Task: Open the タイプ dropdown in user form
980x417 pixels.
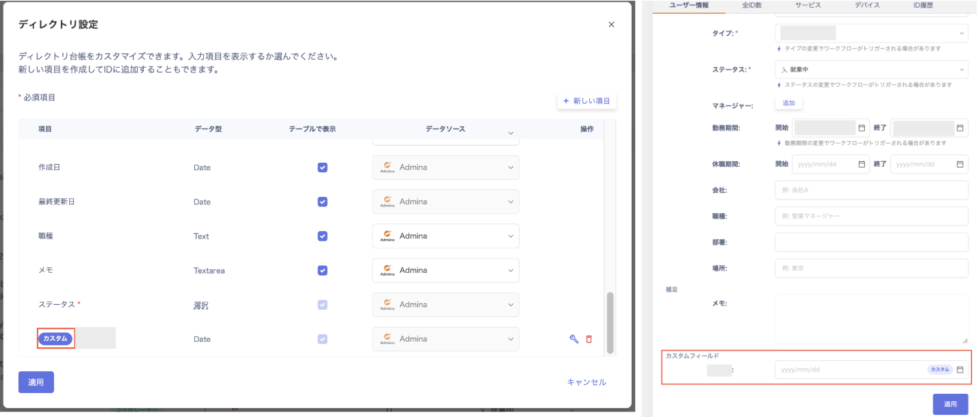Action: coord(871,33)
